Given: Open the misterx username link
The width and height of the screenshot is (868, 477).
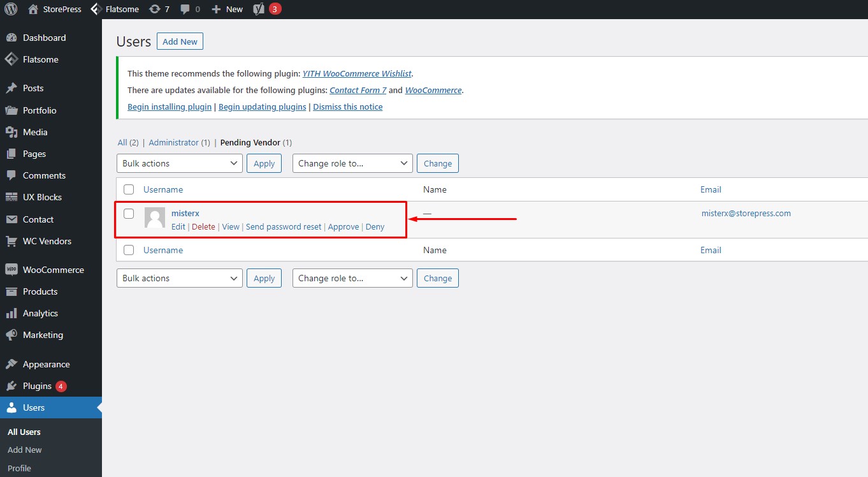Looking at the screenshot, I should point(185,213).
